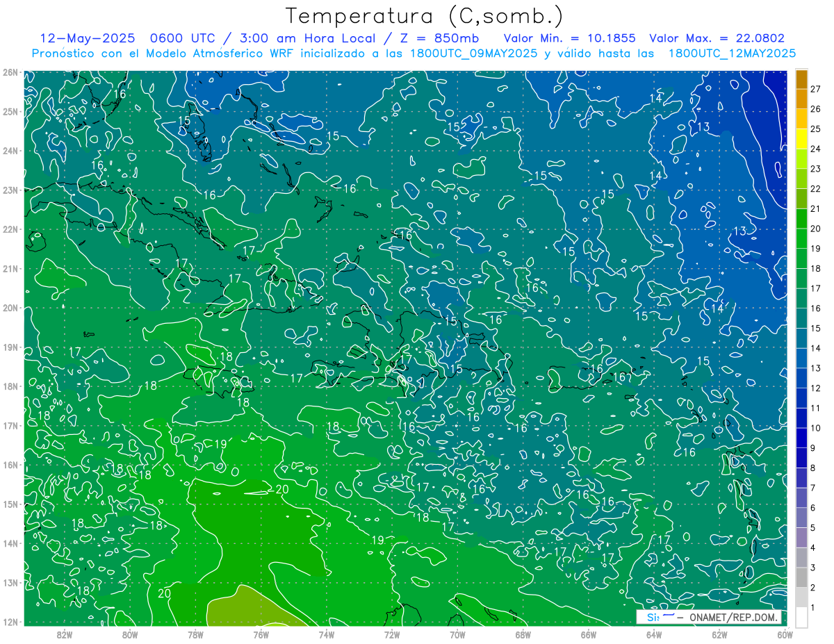Click the 26N latitude axis label
The width and height of the screenshot is (834, 644).
[x=10, y=72]
